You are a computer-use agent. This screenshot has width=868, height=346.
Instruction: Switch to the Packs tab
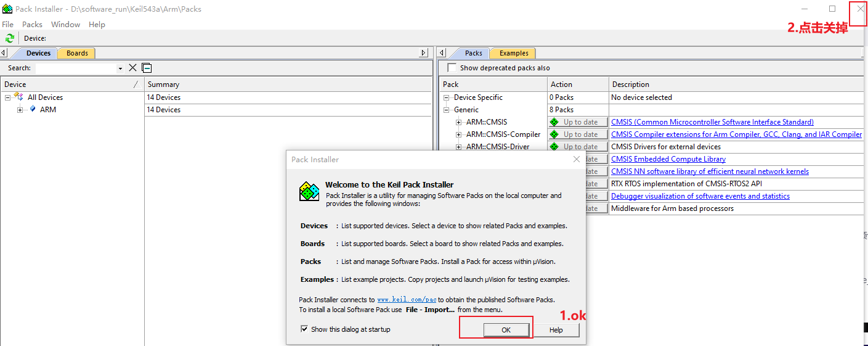click(473, 53)
